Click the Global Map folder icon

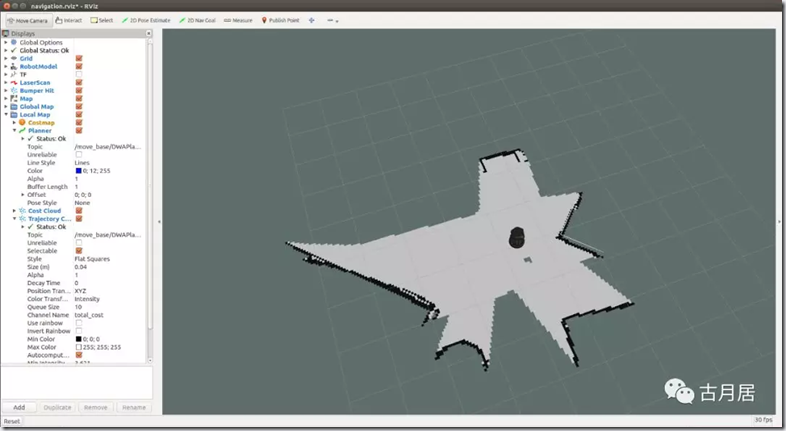click(14, 106)
